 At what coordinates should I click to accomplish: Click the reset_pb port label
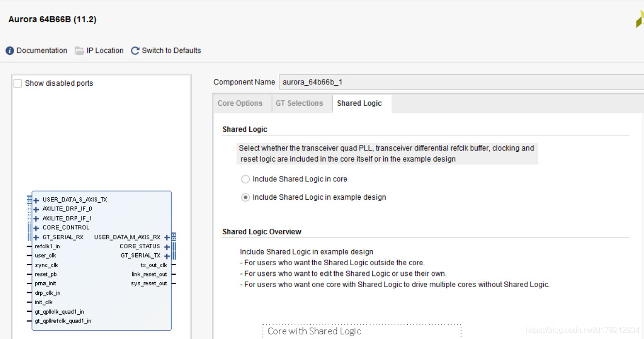tap(46, 274)
